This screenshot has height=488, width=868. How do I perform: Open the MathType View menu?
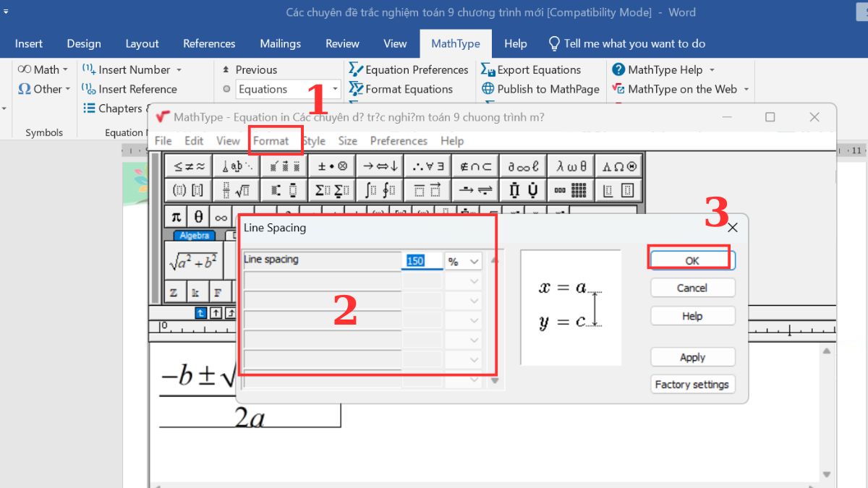pyautogui.click(x=228, y=141)
